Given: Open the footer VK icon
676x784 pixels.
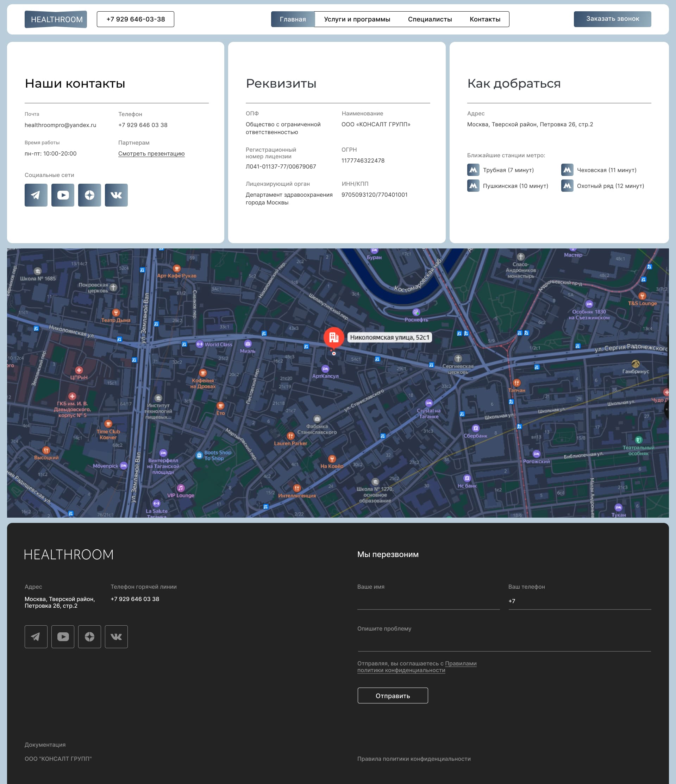Looking at the screenshot, I should (x=116, y=637).
